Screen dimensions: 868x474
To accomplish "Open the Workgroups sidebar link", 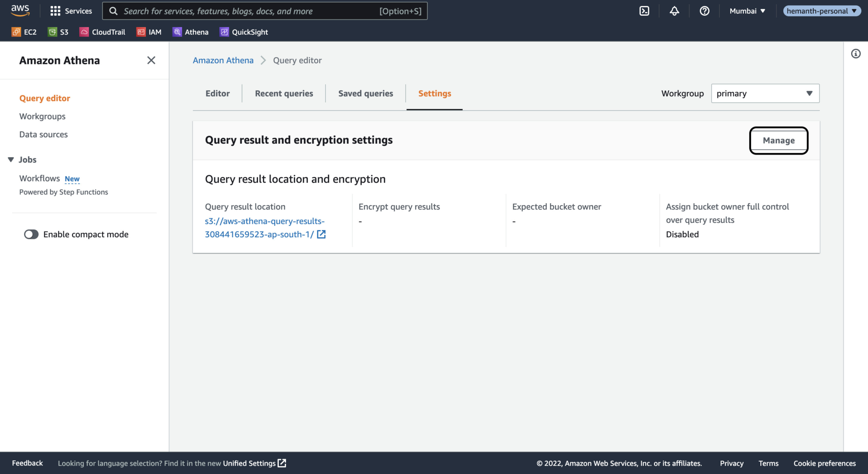I will (42, 116).
